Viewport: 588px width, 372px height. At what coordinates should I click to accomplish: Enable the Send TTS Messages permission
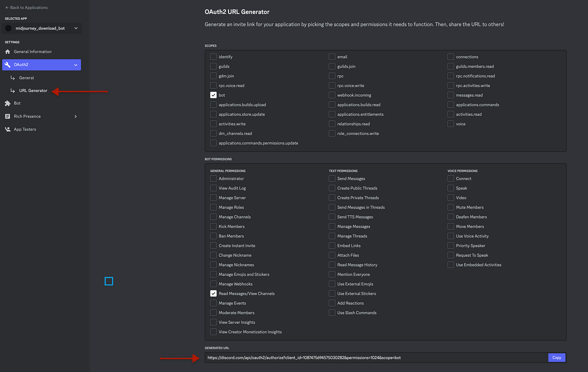coord(332,217)
